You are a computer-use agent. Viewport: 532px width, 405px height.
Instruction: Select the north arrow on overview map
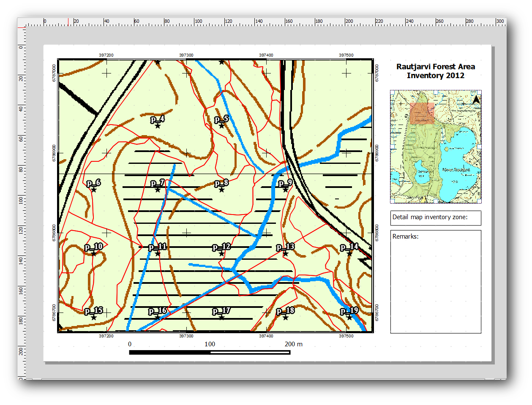point(476,99)
